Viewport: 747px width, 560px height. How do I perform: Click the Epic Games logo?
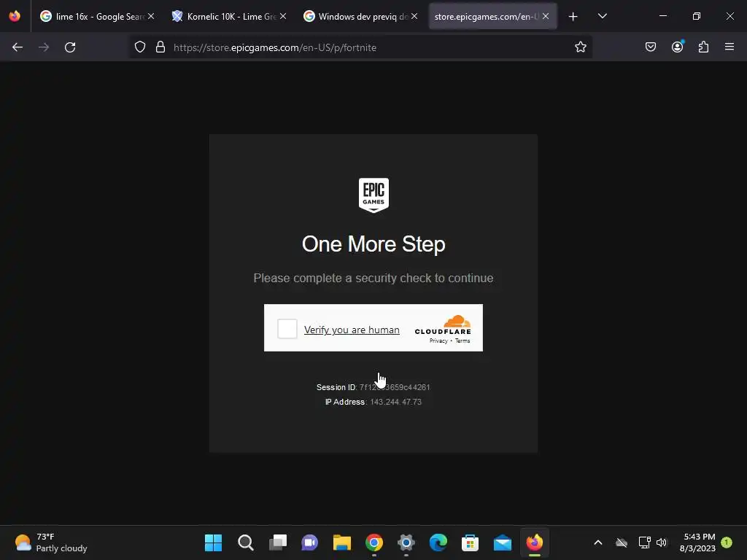pos(373,195)
